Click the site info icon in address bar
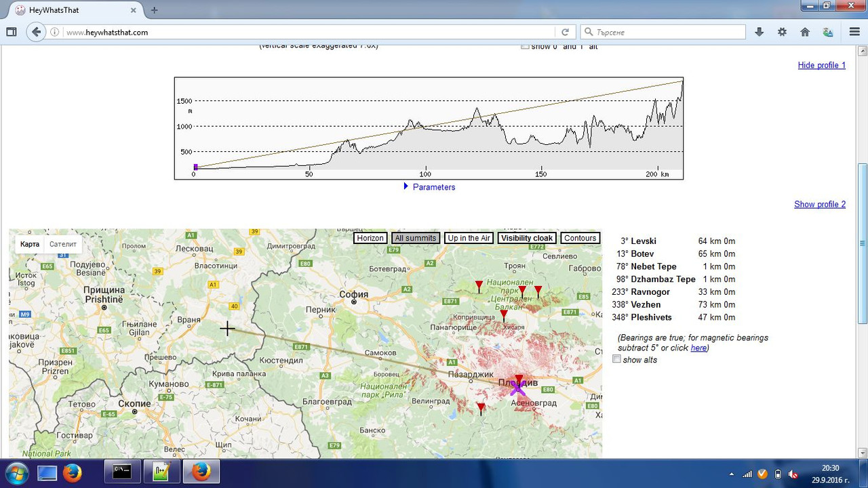 [x=55, y=32]
